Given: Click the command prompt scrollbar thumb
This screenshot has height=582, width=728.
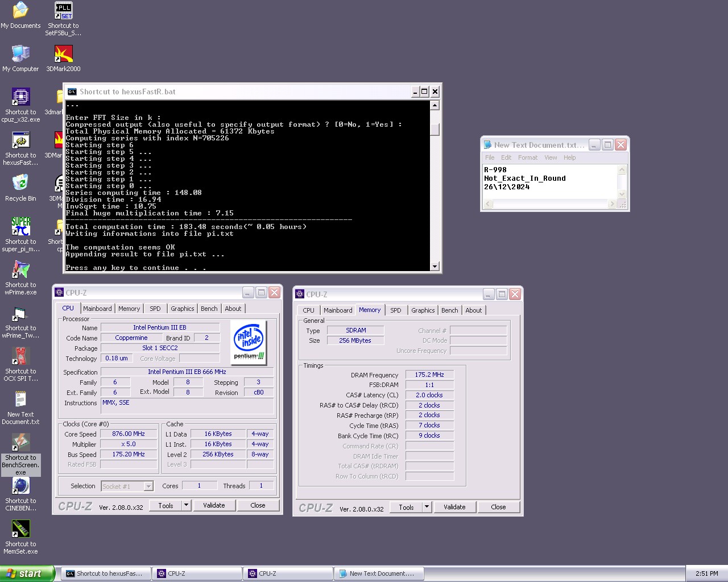Looking at the screenshot, I should tap(435, 130).
